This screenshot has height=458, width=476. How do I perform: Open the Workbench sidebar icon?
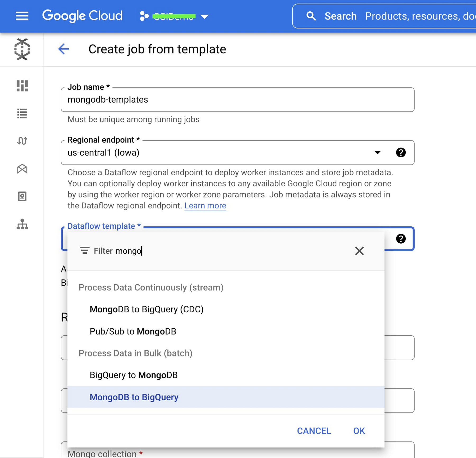pyautogui.click(x=22, y=169)
